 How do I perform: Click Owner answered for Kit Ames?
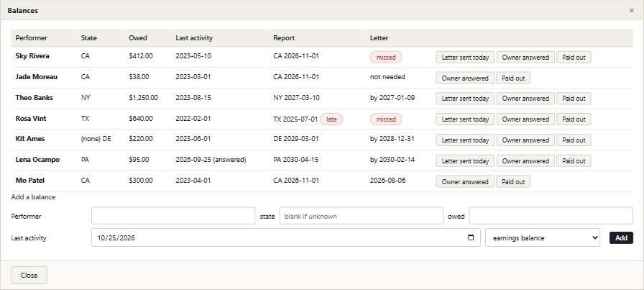point(525,140)
